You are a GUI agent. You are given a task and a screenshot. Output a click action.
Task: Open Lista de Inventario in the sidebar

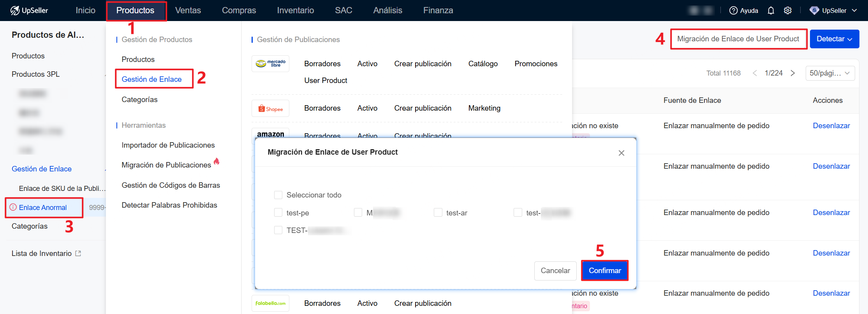(42, 253)
